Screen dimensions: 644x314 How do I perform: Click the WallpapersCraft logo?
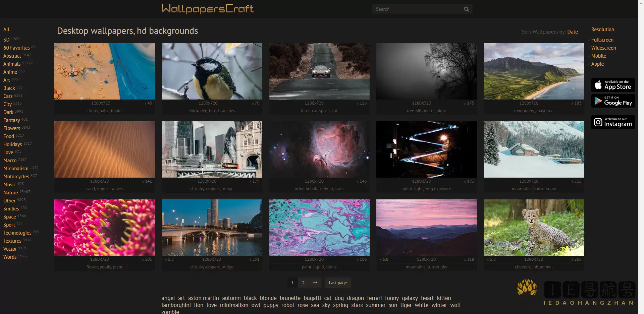tap(207, 9)
